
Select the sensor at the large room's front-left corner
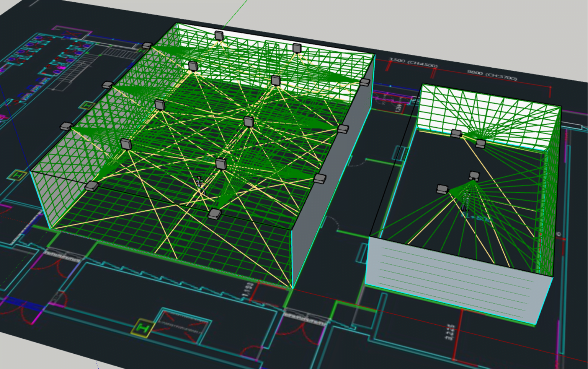coord(91,186)
